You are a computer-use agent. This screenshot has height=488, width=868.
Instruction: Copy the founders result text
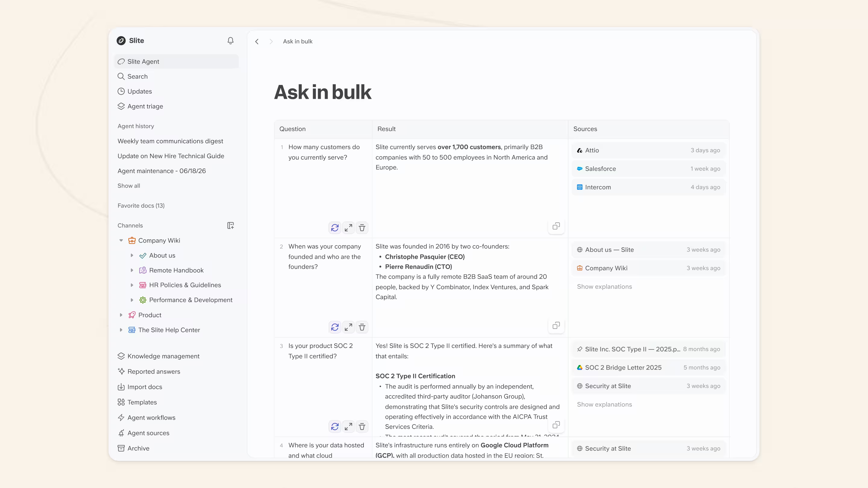pos(556,325)
